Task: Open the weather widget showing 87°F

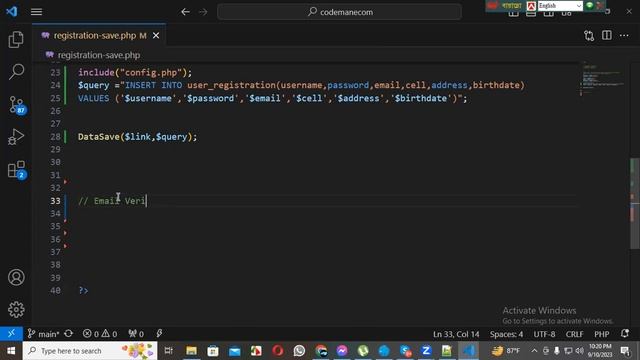Action: tap(506, 351)
